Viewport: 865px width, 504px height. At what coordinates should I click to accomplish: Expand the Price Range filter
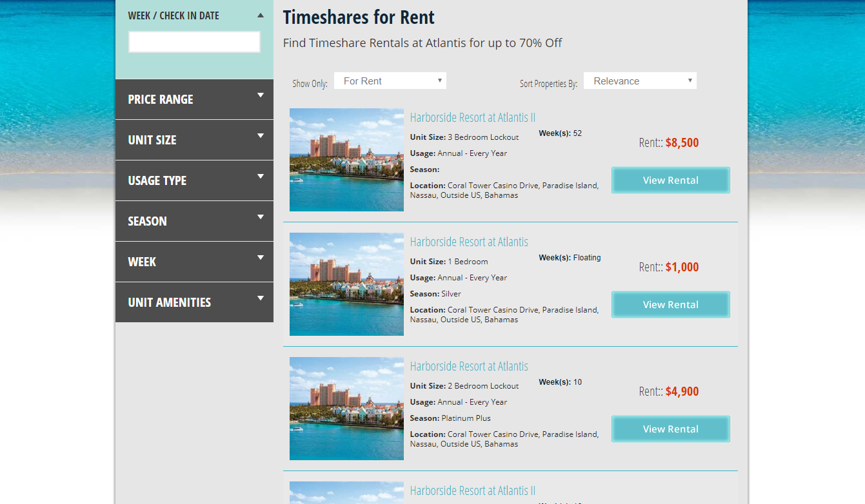[x=194, y=99]
